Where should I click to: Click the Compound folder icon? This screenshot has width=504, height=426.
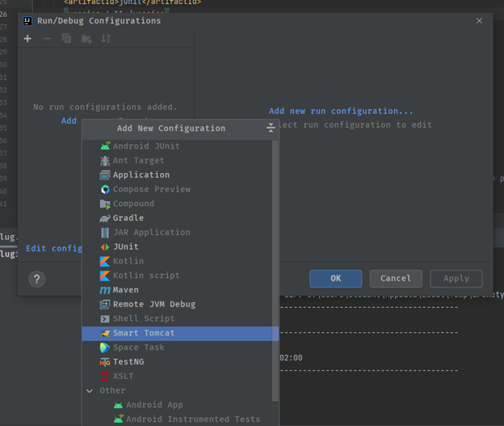click(105, 204)
